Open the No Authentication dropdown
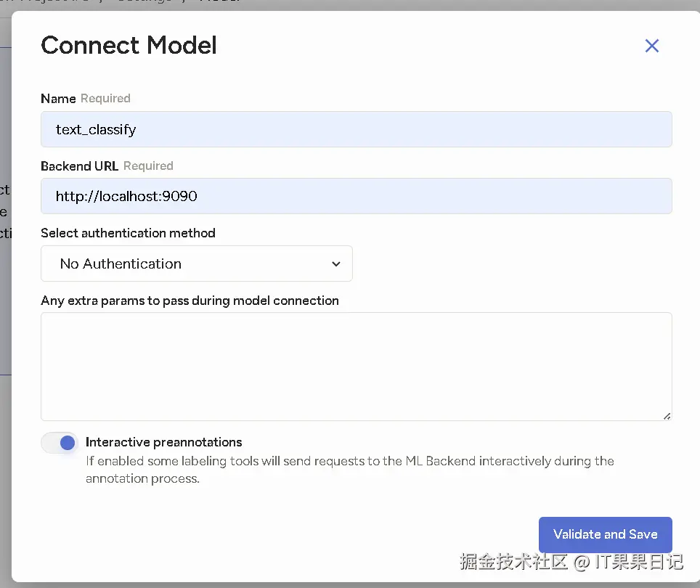Screen dimensions: 700x588 point(196,264)
